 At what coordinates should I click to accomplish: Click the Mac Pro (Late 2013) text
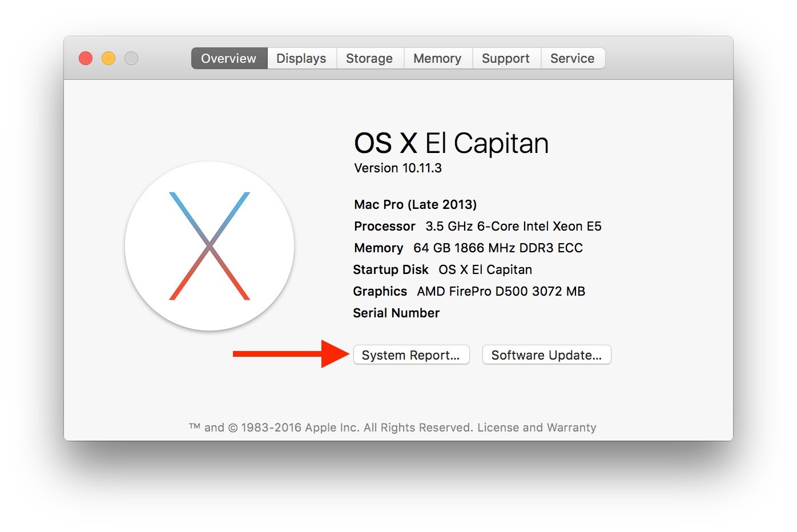[415, 204]
